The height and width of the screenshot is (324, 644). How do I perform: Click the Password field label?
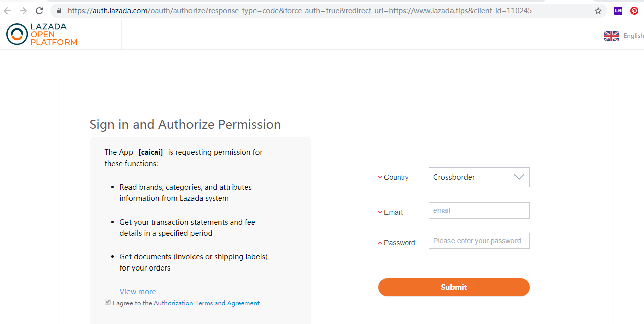point(400,243)
